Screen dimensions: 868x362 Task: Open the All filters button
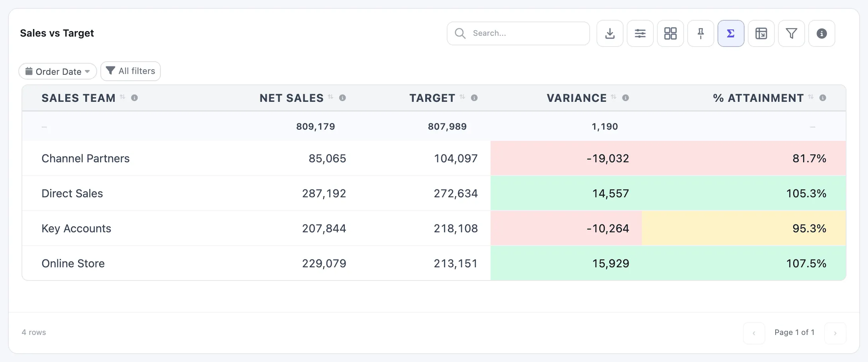[131, 71]
